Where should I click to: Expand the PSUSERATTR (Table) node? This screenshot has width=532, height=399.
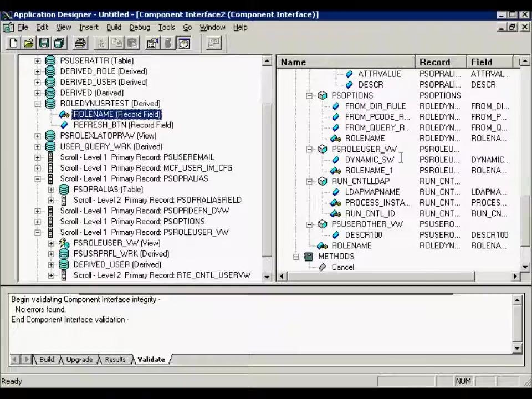38,61
